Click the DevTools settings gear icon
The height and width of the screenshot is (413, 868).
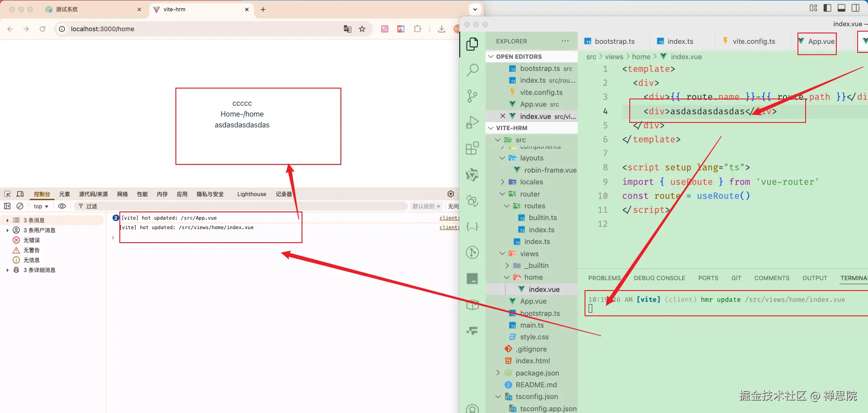[451, 194]
